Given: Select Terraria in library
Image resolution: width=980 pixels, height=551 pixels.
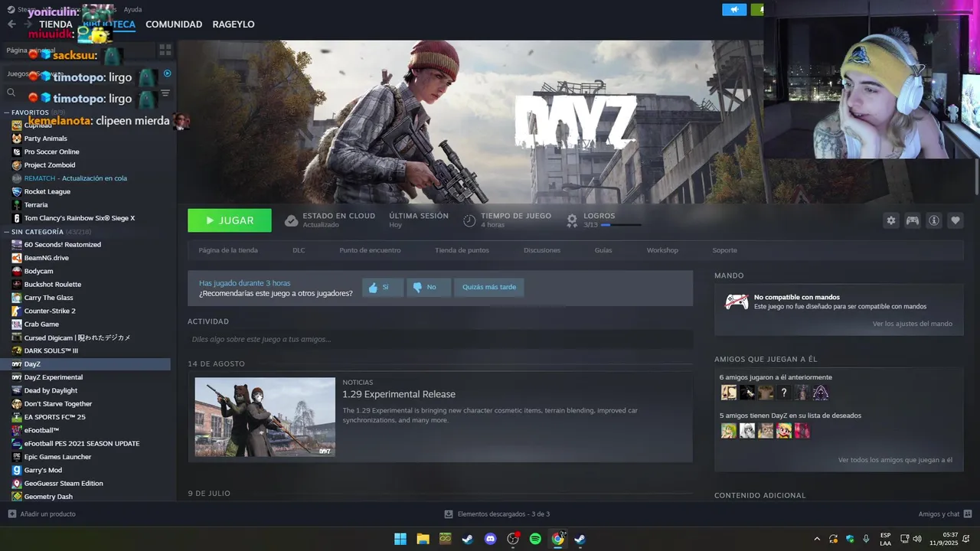Looking at the screenshot, I should click(x=36, y=204).
